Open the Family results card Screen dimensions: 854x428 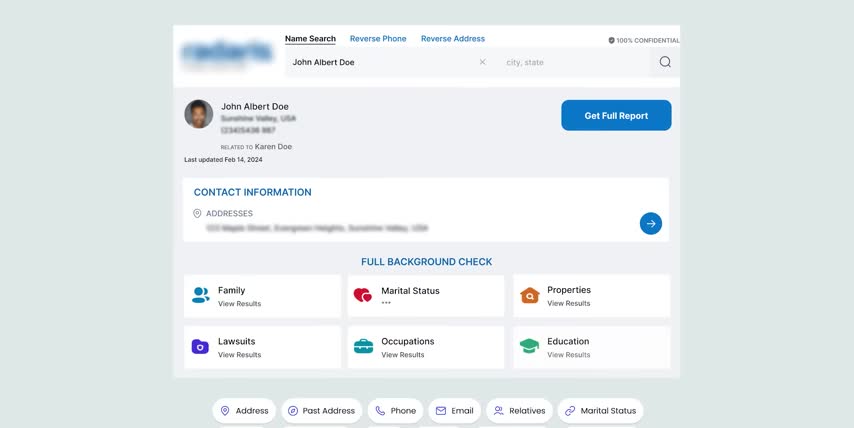tap(263, 296)
